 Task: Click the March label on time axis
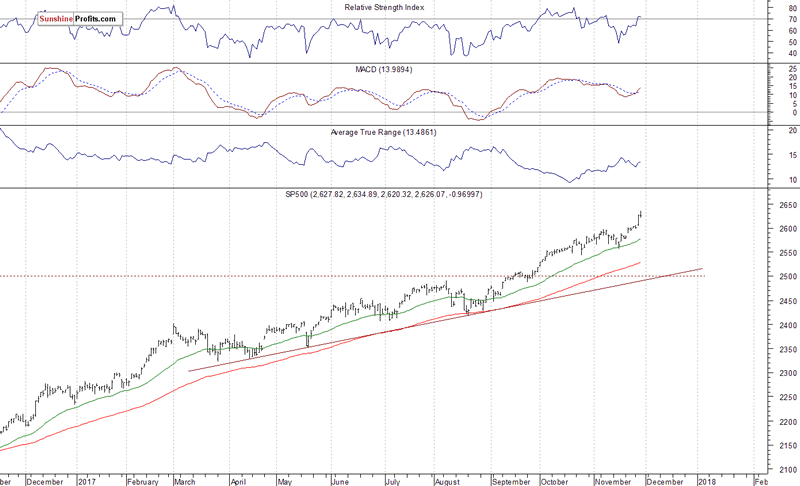pos(185,482)
